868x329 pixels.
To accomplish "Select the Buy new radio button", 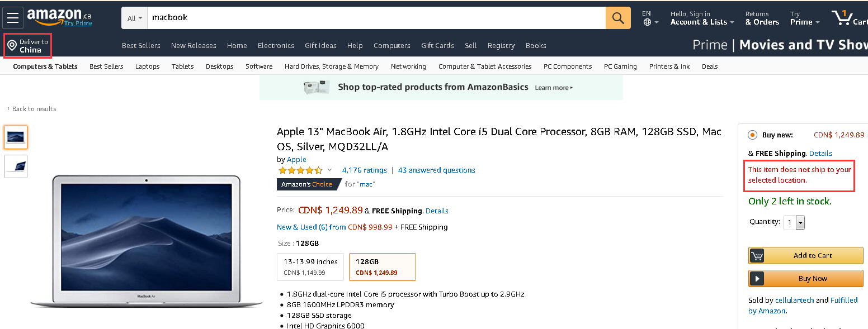I will pyautogui.click(x=752, y=135).
